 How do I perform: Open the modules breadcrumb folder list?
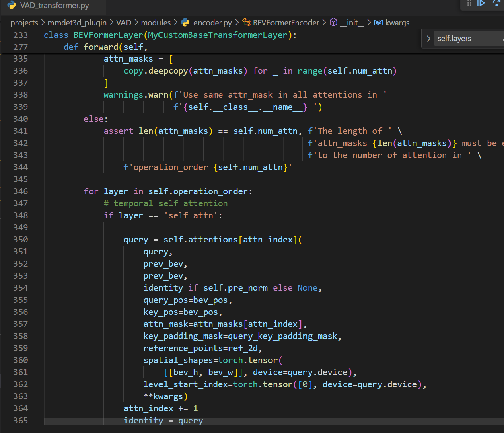pos(156,23)
